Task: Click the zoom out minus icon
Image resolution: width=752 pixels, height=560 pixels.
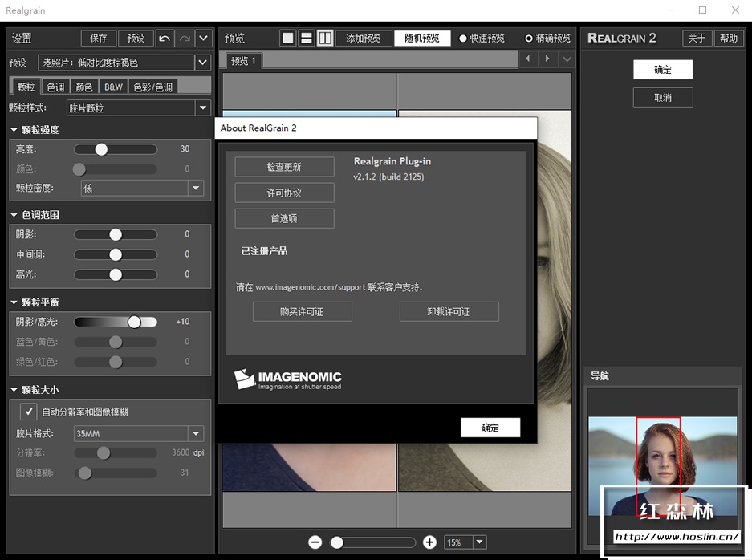Action: (315, 542)
